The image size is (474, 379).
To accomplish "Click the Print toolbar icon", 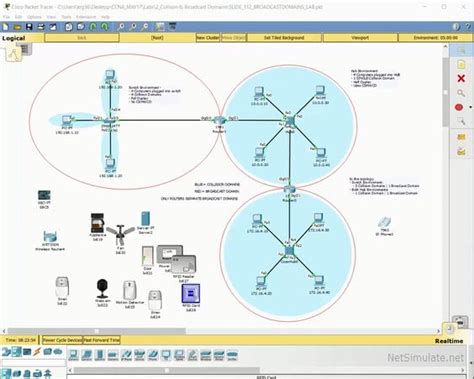I will click(41, 27).
